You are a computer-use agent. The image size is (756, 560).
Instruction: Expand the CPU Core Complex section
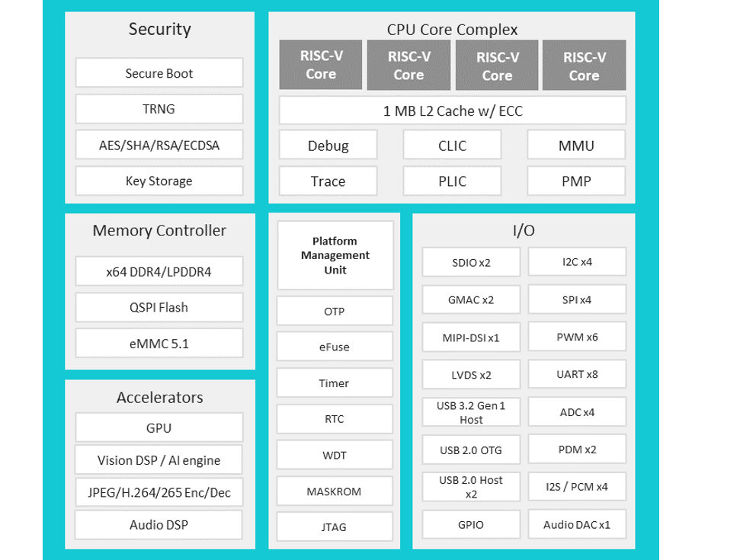coord(451,30)
